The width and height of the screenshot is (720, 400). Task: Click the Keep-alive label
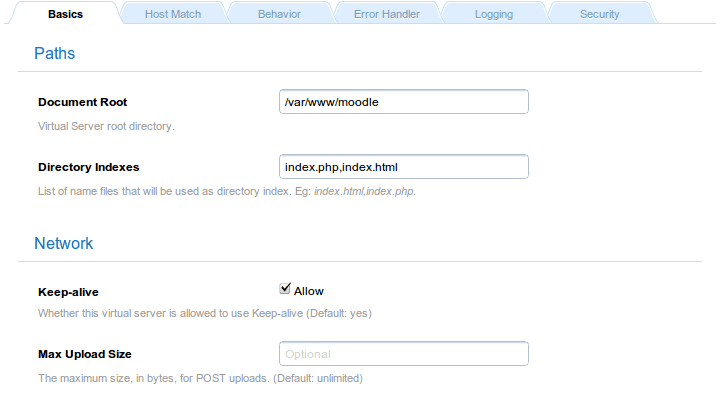point(68,292)
